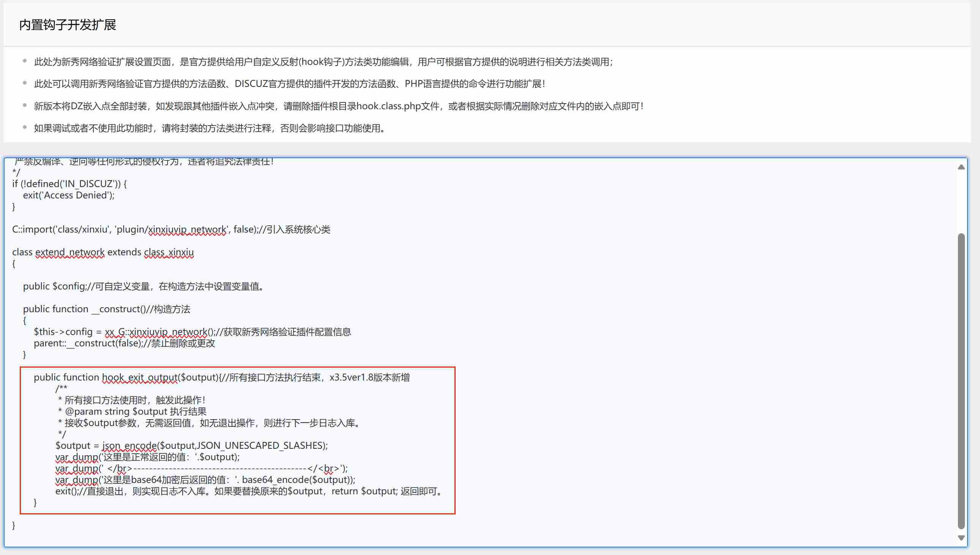Click the extend_network class name
Screen dimensions: 980x555
(70, 252)
